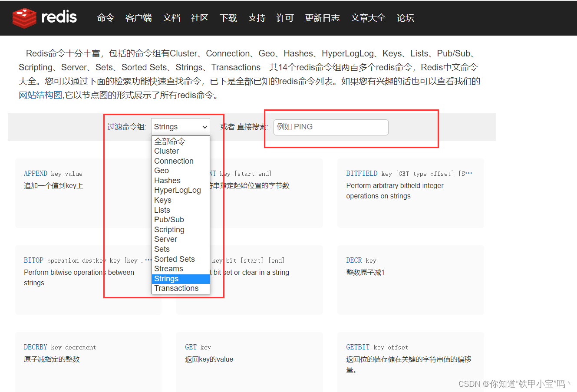Click the Redis logo icon
The height and width of the screenshot is (392, 577).
coord(24,18)
